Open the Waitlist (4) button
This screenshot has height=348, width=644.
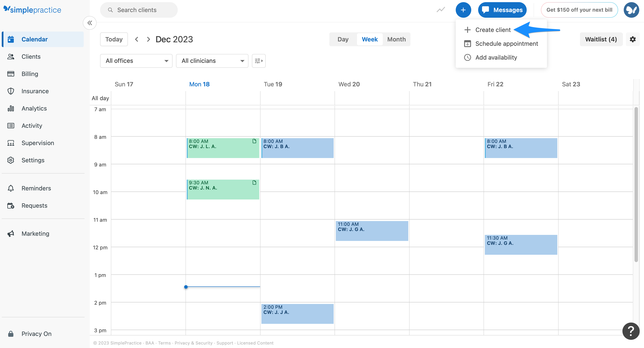(601, 39)
